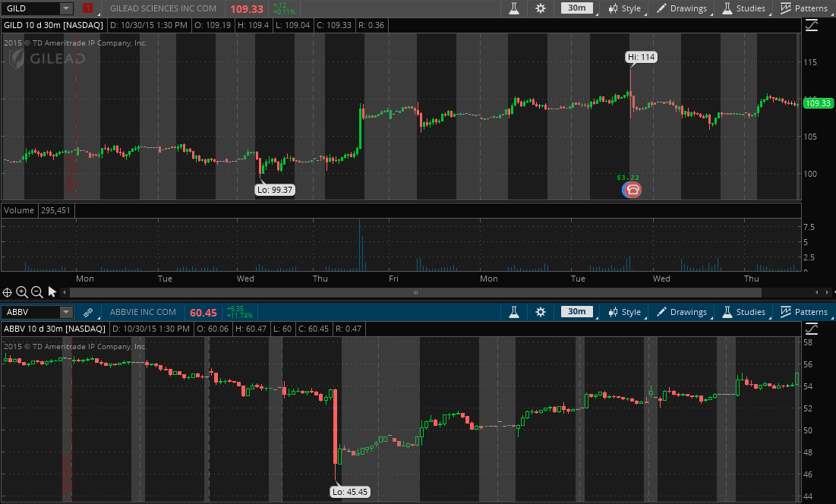
Task: Select the crosshair pan tool icon
Action: tap(7, 292)
